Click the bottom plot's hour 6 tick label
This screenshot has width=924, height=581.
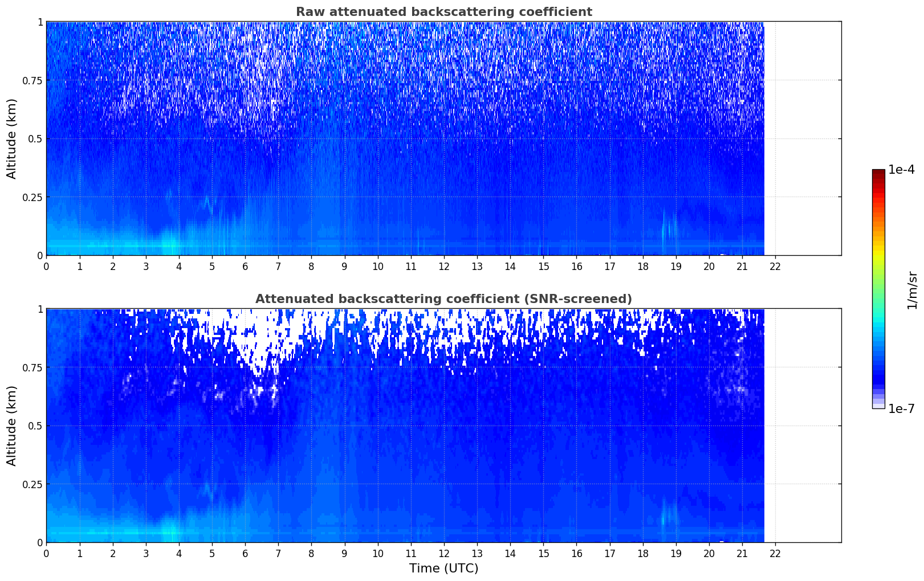(245, 553)
